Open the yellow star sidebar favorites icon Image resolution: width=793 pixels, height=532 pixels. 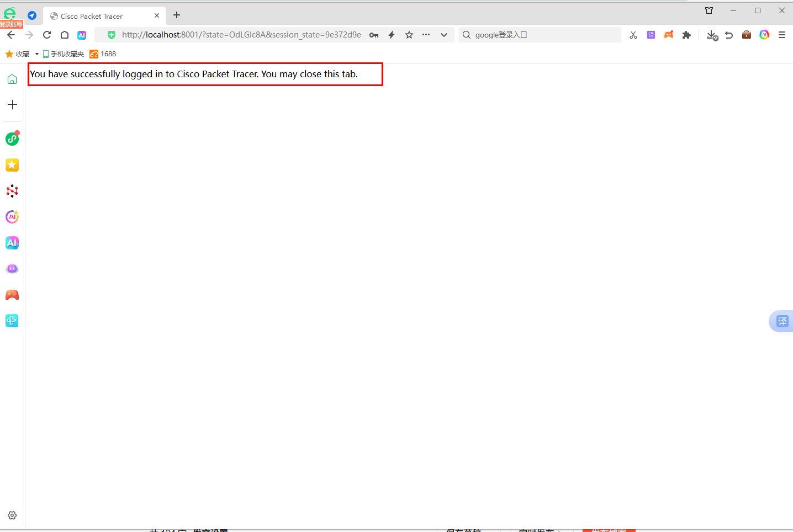(x=12, y=165)
